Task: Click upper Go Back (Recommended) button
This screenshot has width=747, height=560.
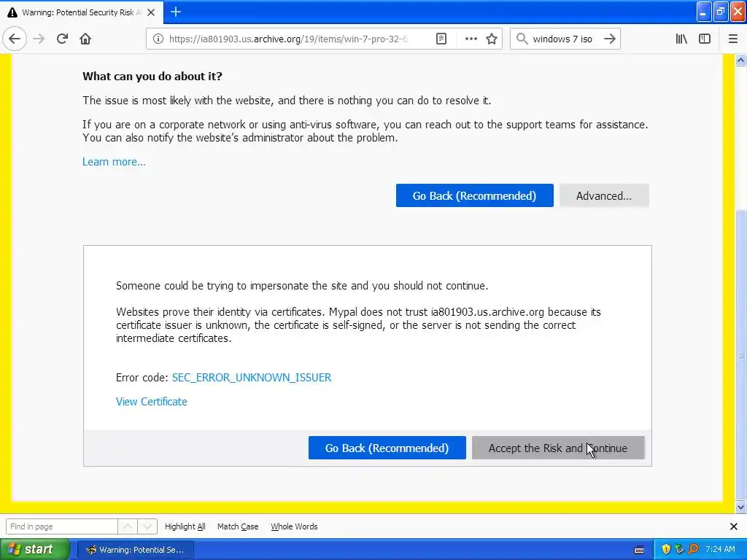Action: coord(474,195)
